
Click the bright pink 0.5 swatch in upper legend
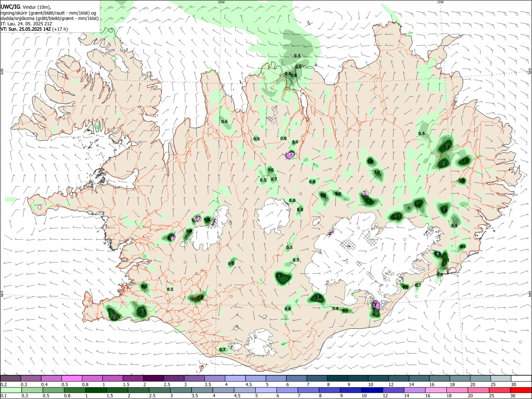coord(71,379)
